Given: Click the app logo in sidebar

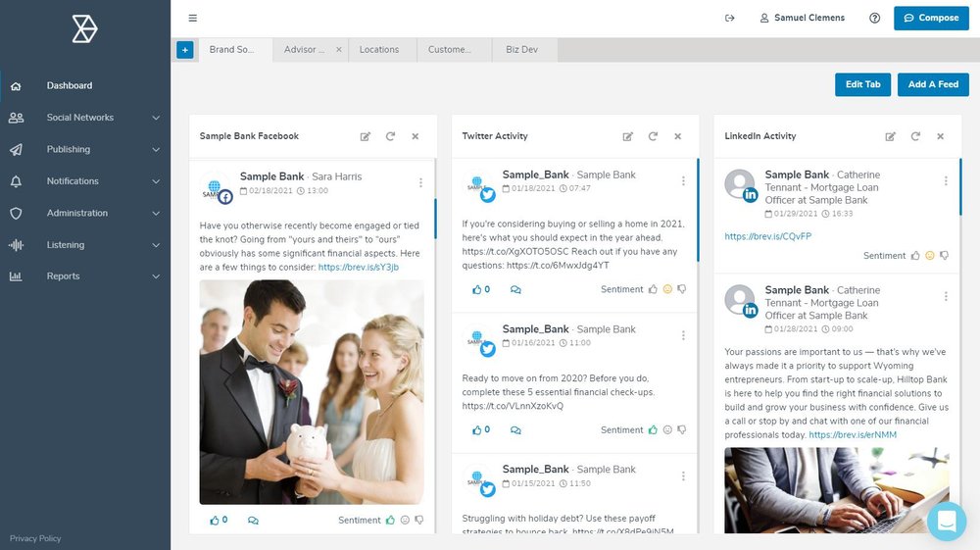Looking at the screenshot, I should pos(84,28).
